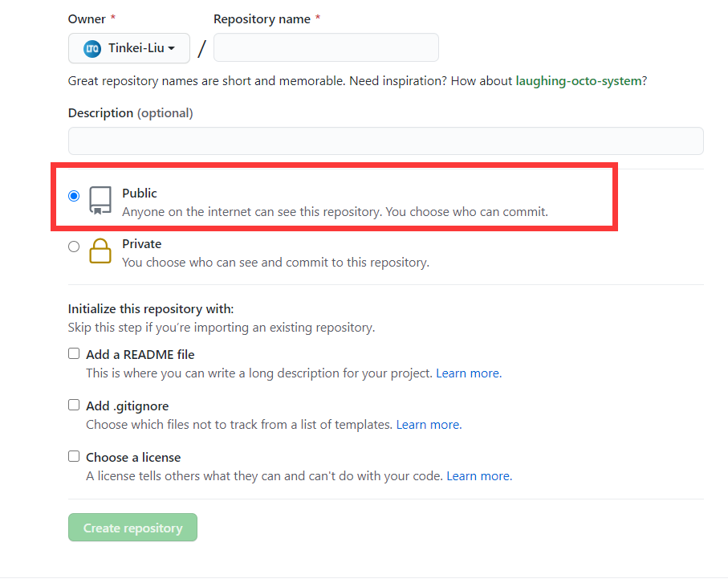728x583 pixels.
Task: Click the Private option title text
Action: pos(141,244)
